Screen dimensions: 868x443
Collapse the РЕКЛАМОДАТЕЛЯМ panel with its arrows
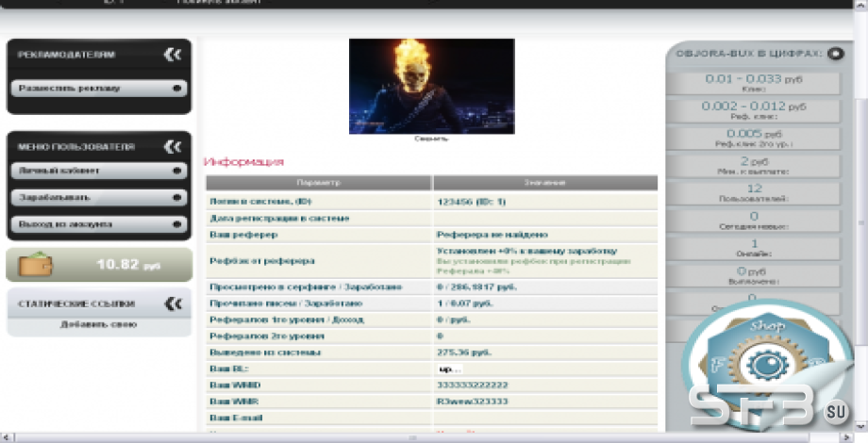(x=172, y=55)
